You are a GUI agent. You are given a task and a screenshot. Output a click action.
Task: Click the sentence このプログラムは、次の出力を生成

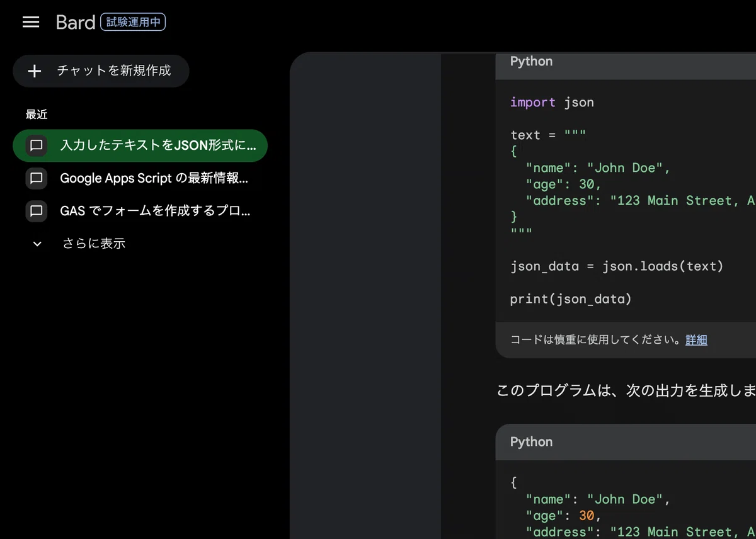point(626,391)
